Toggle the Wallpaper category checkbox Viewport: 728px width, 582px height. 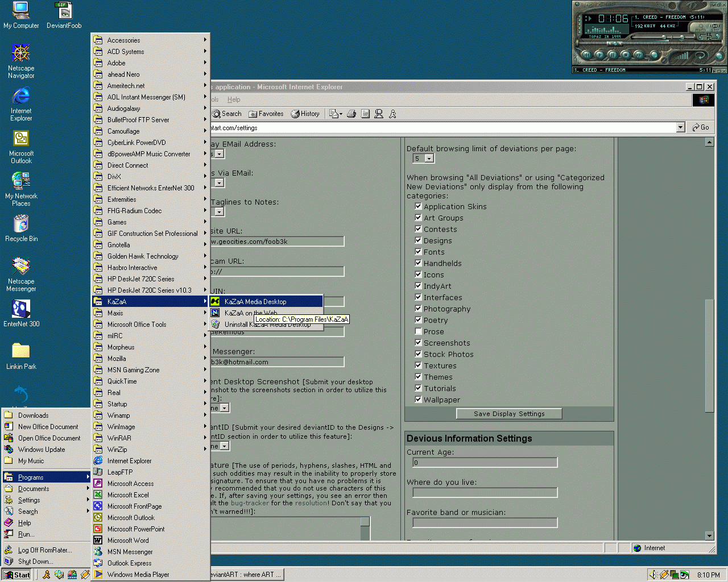coord(418,400)
